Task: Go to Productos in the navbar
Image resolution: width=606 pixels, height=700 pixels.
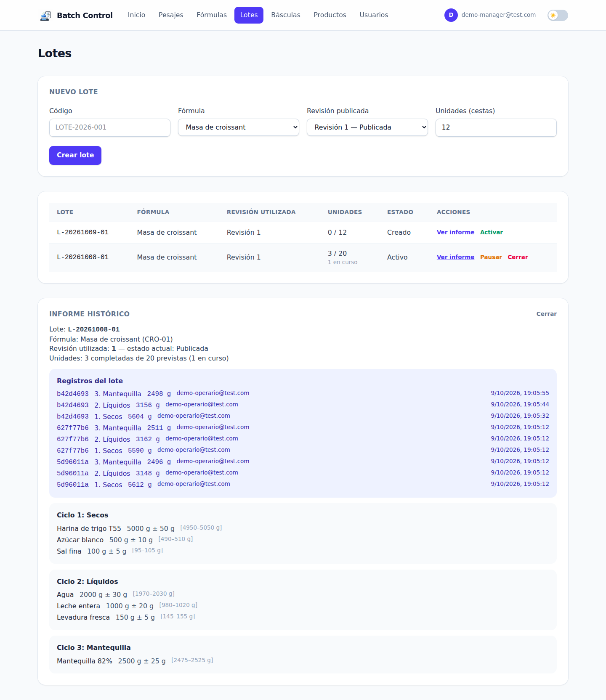Action: (330, 15)
